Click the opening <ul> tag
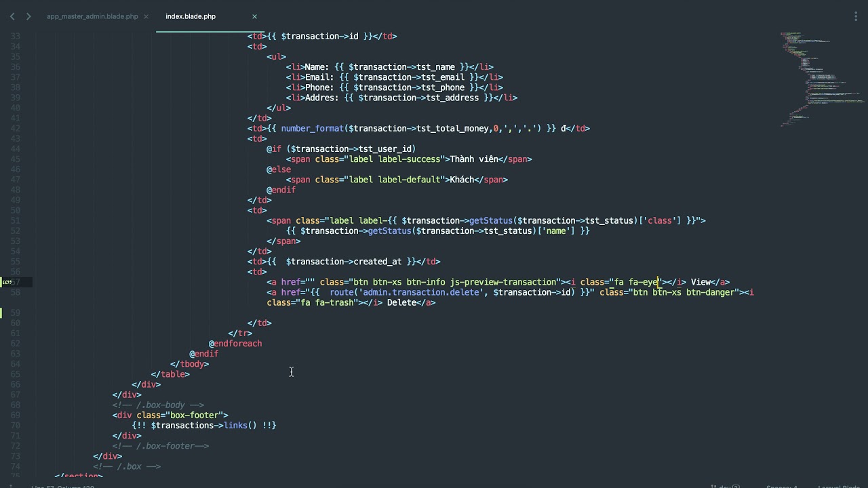Screen dimensions: 868x488 (276, 57)
